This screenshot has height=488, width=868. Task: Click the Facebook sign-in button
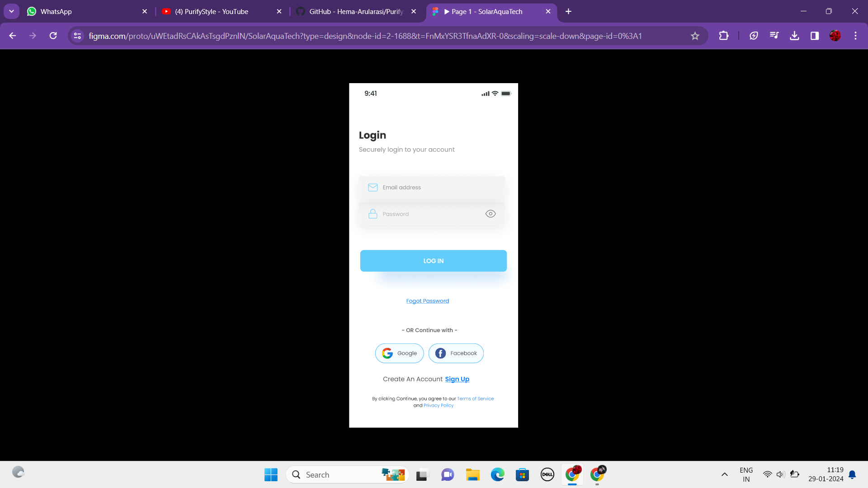[x=456, y=353]
